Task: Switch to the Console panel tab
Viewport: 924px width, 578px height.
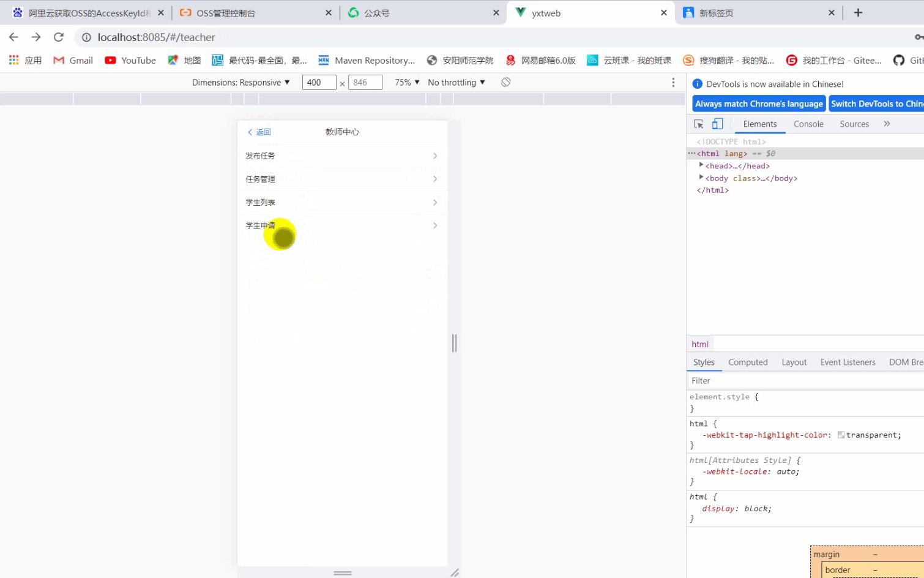Action: pos(808,124)
